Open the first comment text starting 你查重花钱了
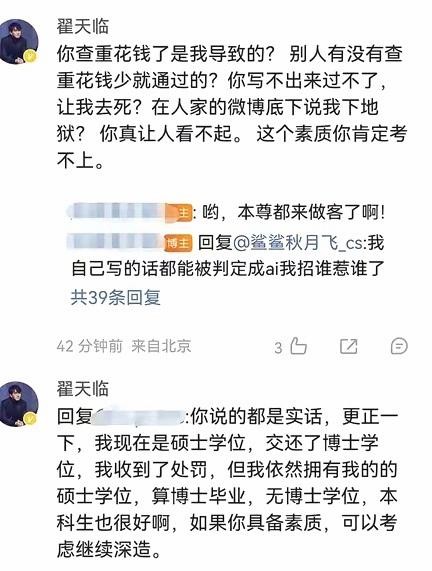The width and height of the screenshot is (432, 571). pyautogui.click(x=231, y=107)
